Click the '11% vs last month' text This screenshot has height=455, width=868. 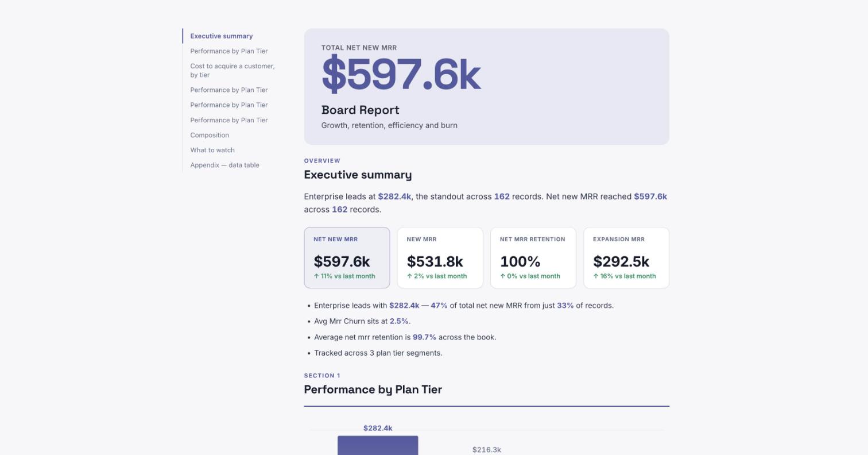pyautogui.click(x=348, y=276)
